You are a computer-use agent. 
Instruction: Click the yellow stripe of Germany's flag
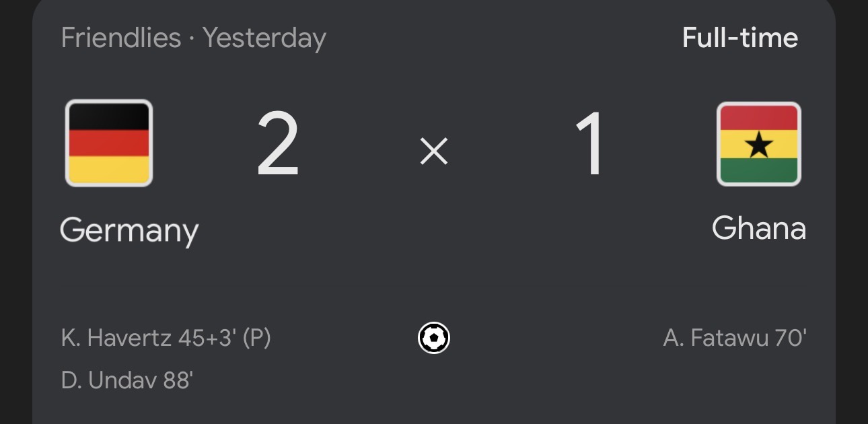[x=109, y=170]
